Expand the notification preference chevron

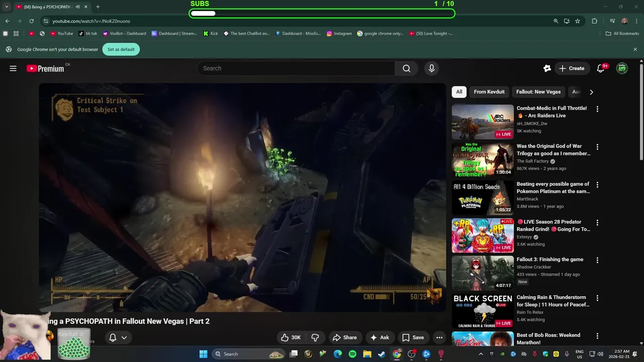point(124,337)
